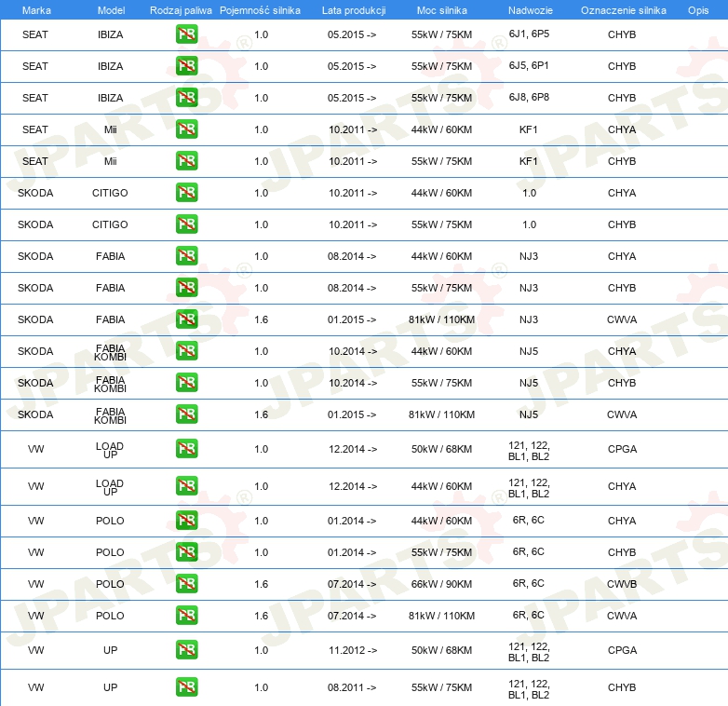Click Mii model in the CHYA row
This screenshot has height=706, width=728.
coord(111,129)
